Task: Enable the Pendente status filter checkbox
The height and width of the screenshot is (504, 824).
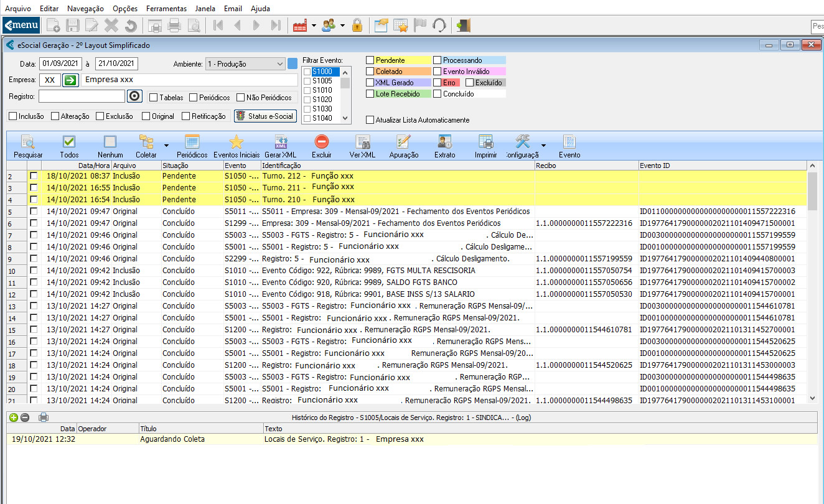Action: pos(370,60)
